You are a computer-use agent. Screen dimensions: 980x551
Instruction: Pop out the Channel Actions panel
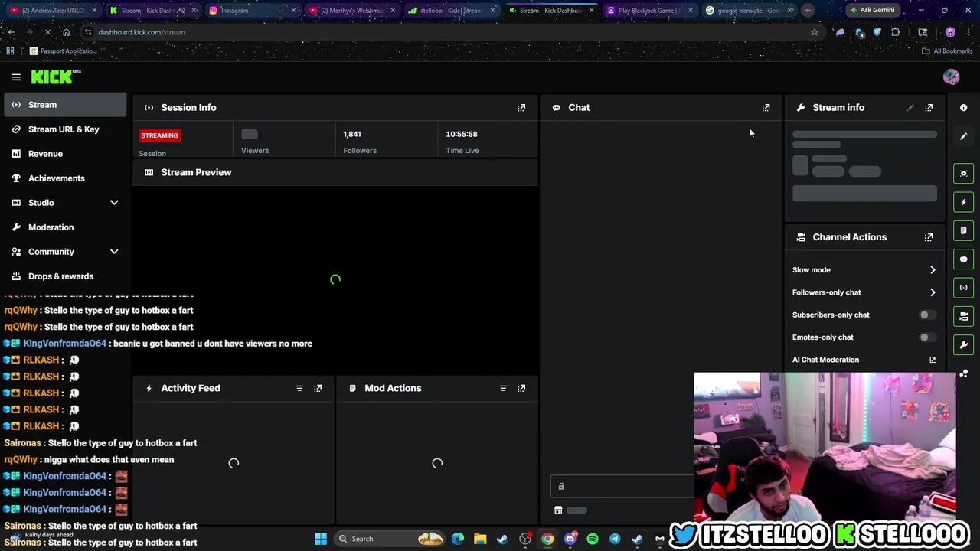pos(929,237)
